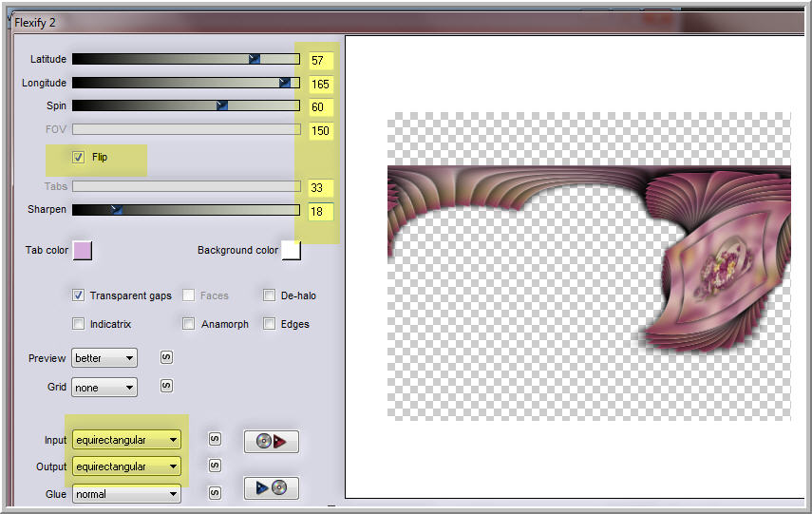Viewport: 812px width, 514px height.
Task: Click the Tabs slider track
Action: click(x=186, y=186)
